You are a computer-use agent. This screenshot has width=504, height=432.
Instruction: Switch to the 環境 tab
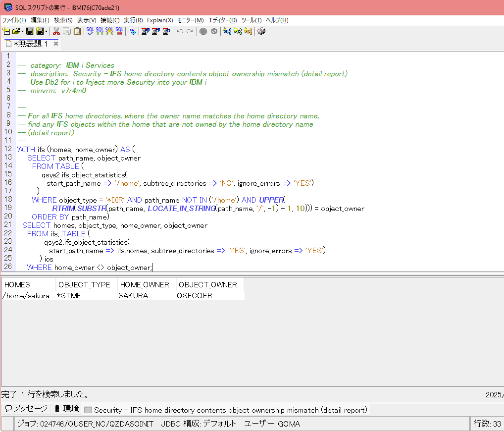tap(66, 409)
